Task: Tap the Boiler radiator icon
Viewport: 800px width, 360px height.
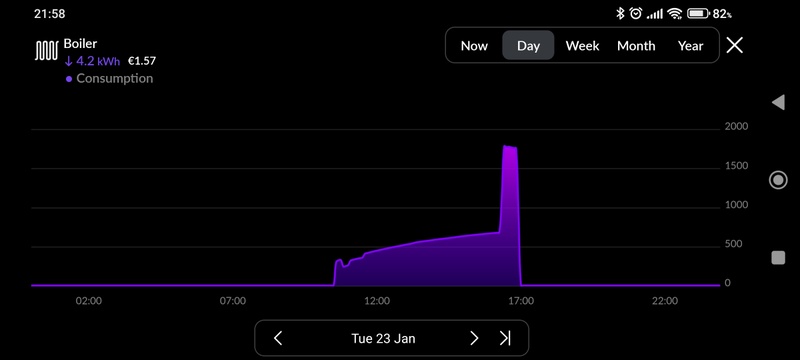Action: 46,51
